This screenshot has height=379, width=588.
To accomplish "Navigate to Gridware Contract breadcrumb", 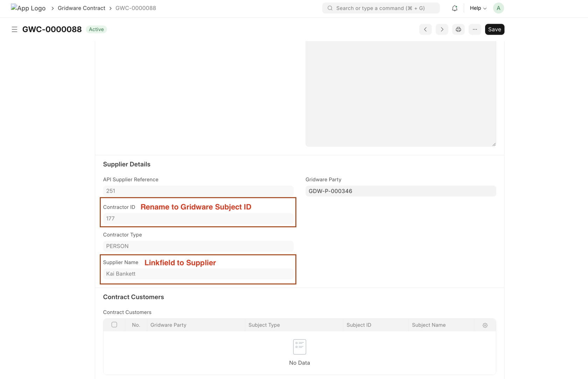I will pyautogui.click(x=82, y=8).
